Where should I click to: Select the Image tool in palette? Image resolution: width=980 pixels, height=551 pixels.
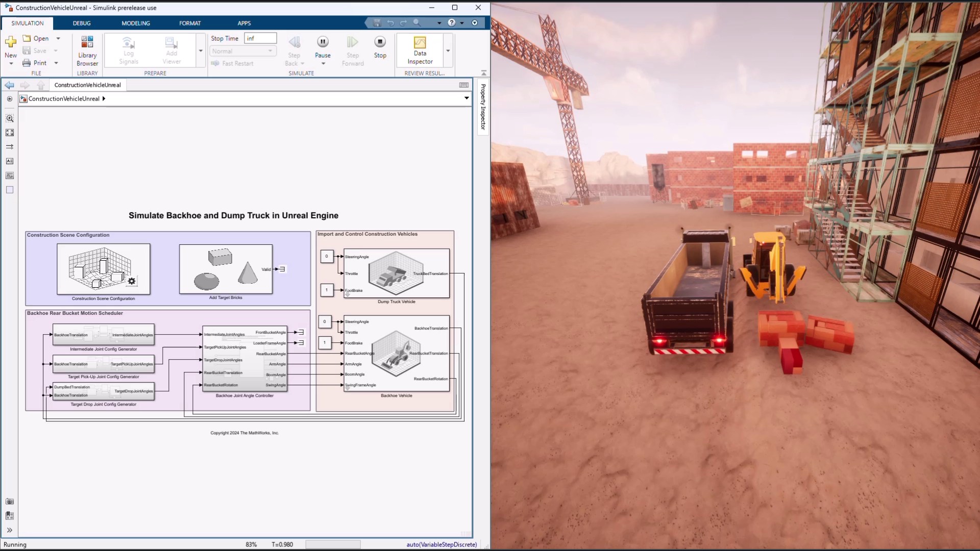[x=10, y=176]
